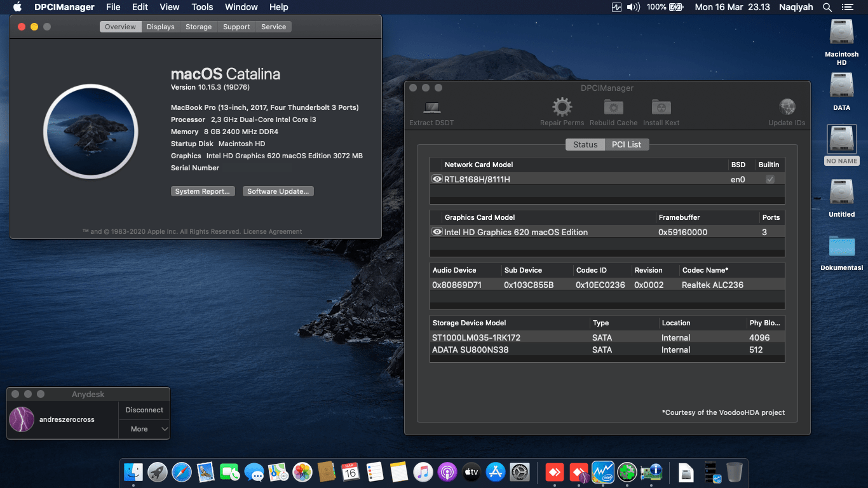Open Maps from the Dock
The image size is (868, 488).
[x=278, y=471]
